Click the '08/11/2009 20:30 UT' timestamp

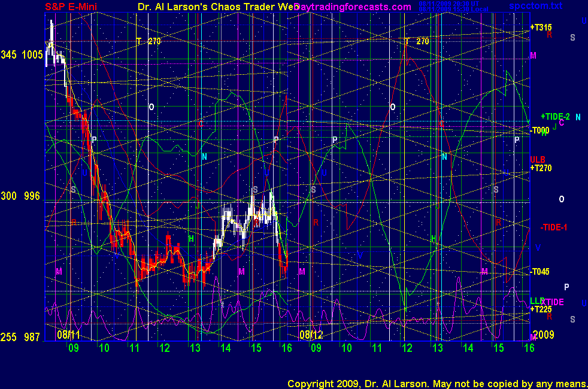[x=448, y=4]
